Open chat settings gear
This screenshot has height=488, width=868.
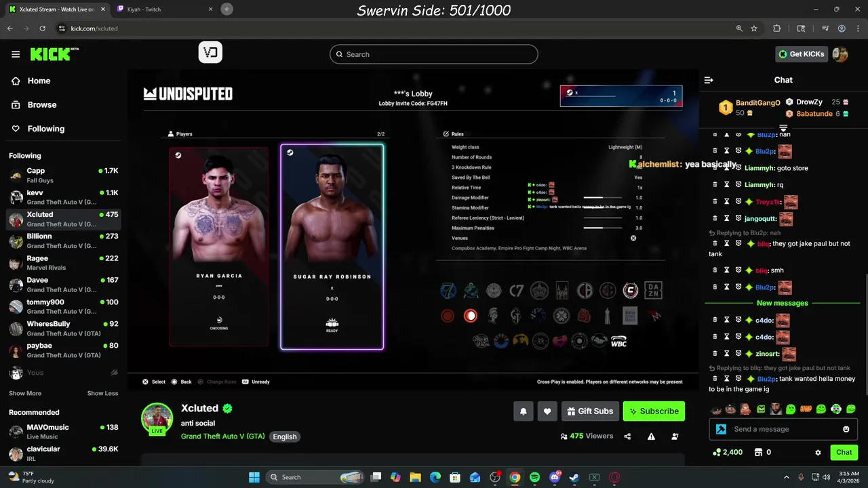click(x=818, y=452)
